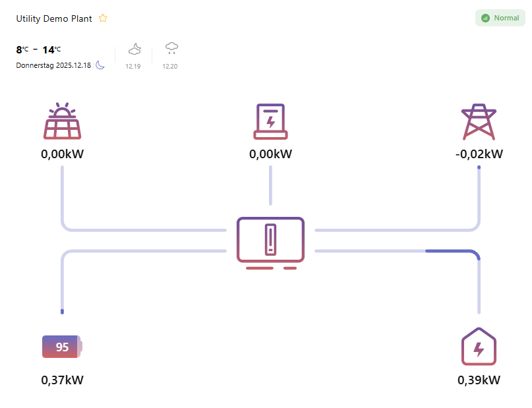Click the 8°C – 14°C temperature range
This screenshot has width=532, height=408.
[x=39, y=49]
